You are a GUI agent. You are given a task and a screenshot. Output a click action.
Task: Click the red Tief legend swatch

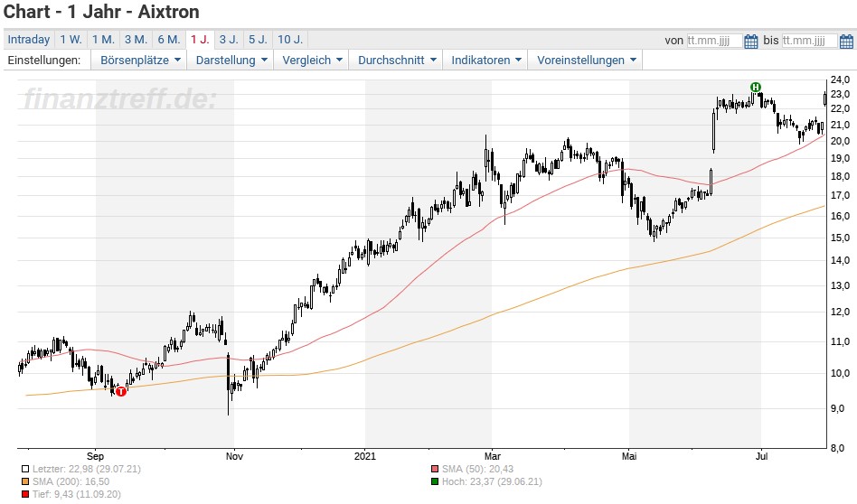[25, 494]
